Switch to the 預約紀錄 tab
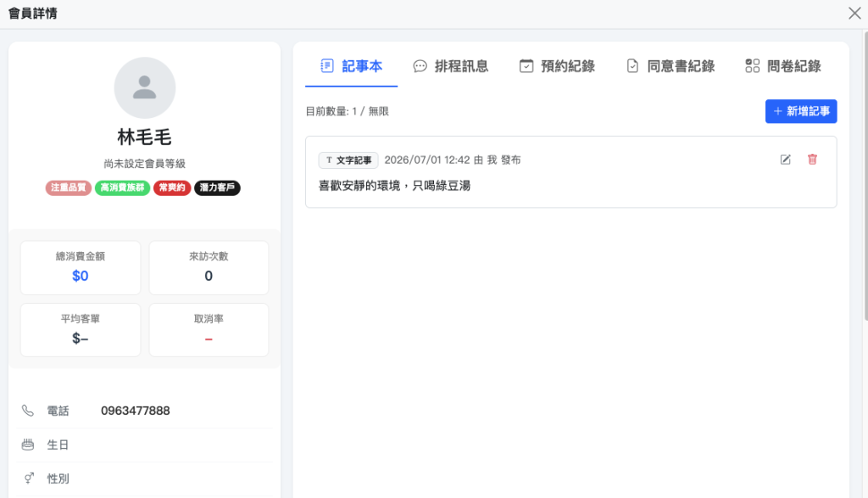Viewport: 868px width, 498px height. (557, 66)
